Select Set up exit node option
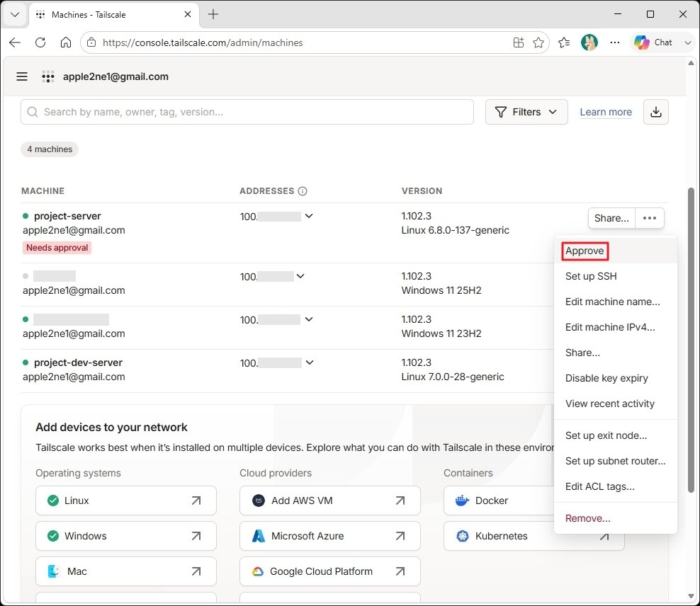This screenshot has height=606, width=700. pyautogui.click(x=616, y=435)
